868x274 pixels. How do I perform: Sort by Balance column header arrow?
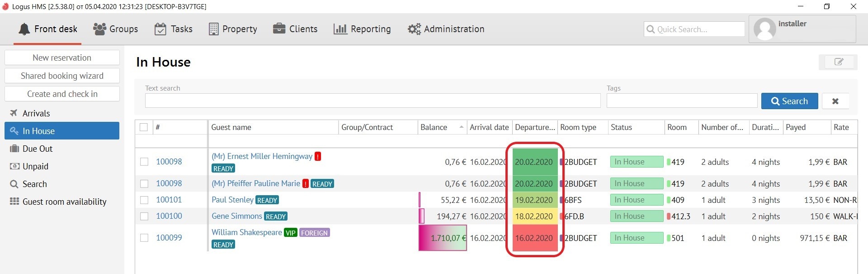461,127
